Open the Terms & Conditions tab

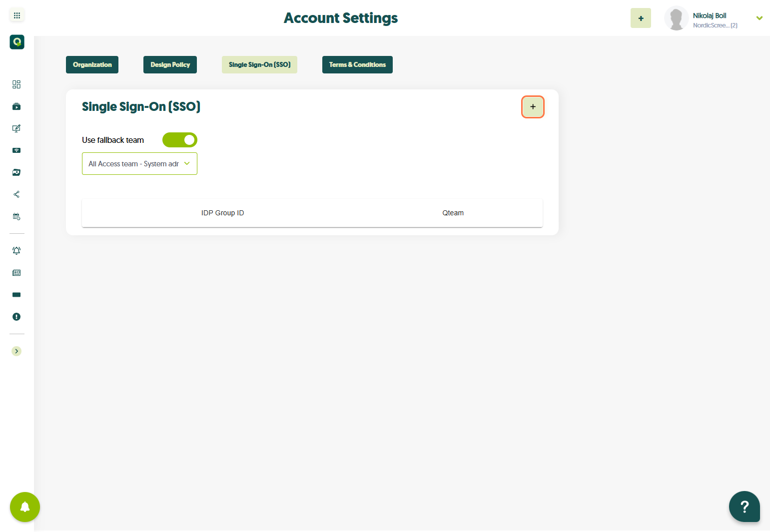[357, 64]
